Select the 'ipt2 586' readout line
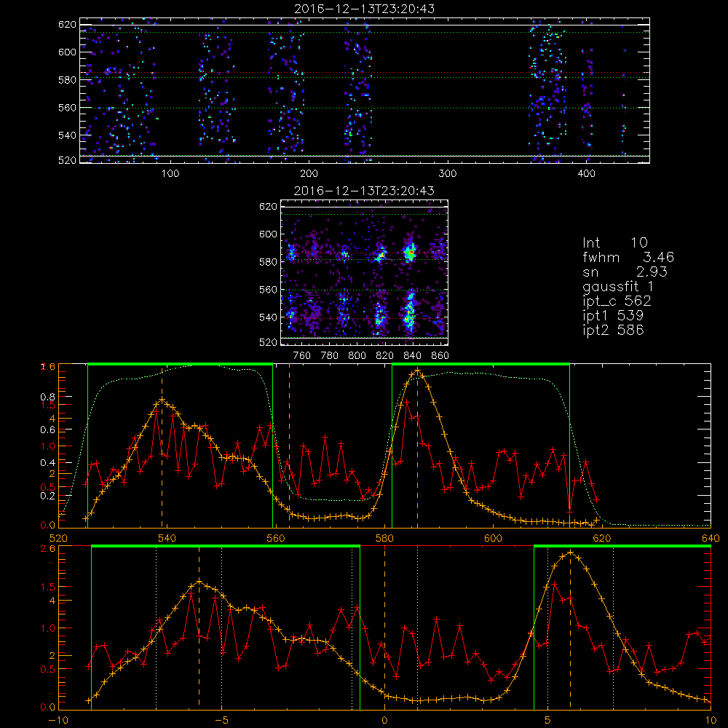 613,330
